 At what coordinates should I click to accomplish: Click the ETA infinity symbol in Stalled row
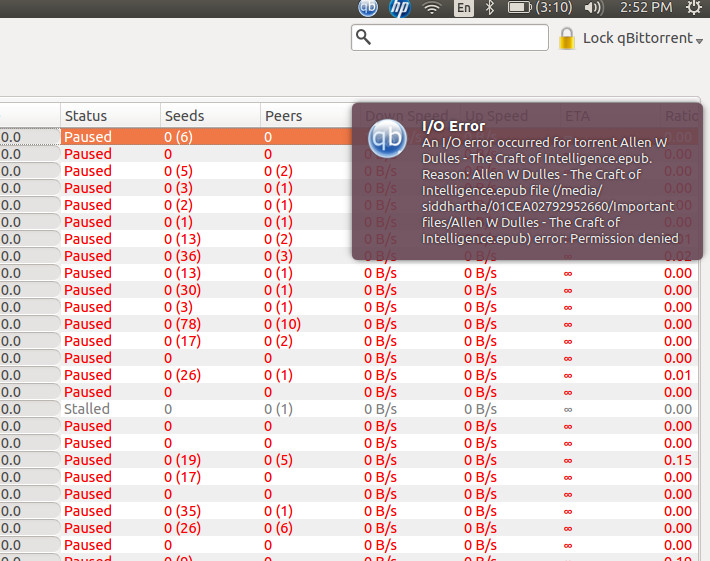pyautogui.click(x=568, y=410)
